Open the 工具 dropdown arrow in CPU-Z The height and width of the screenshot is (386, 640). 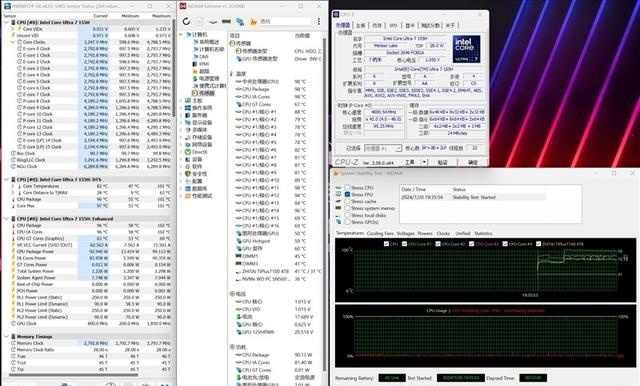[x=424, y=162]
